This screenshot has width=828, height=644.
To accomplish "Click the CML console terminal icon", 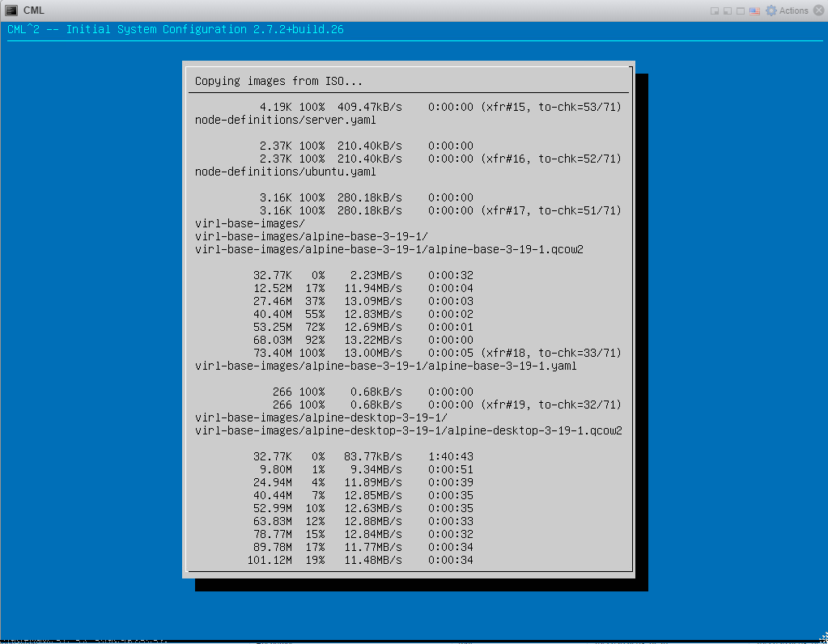I will pyautogui.click(x=11, y=11).
